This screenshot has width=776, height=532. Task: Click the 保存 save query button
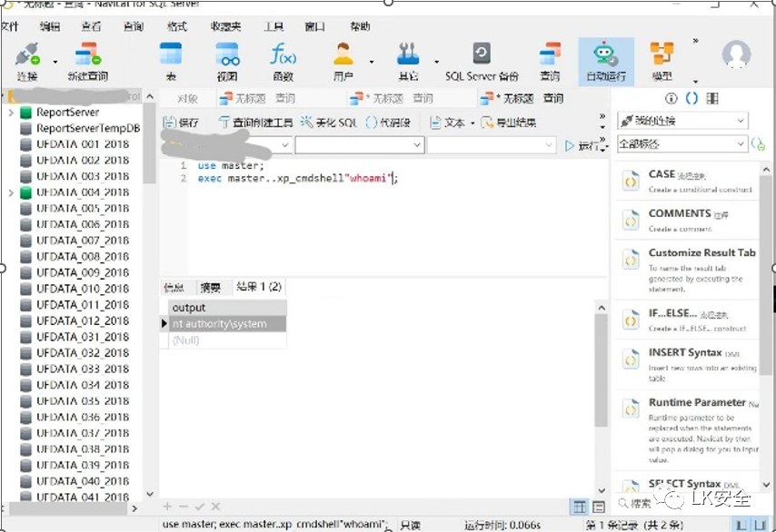point(181,123)
